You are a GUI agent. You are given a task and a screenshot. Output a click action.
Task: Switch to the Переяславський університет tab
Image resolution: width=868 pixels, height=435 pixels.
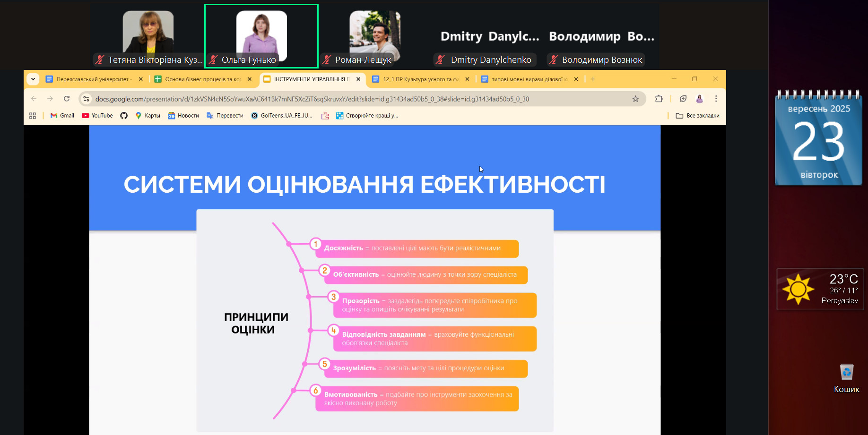tap(90, 79)
